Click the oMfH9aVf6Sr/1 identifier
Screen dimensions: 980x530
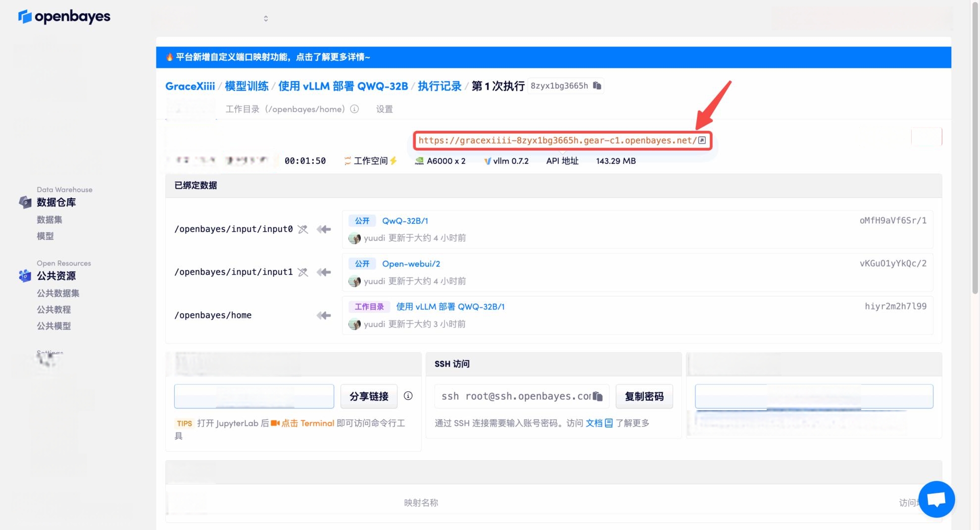(893, 220)
